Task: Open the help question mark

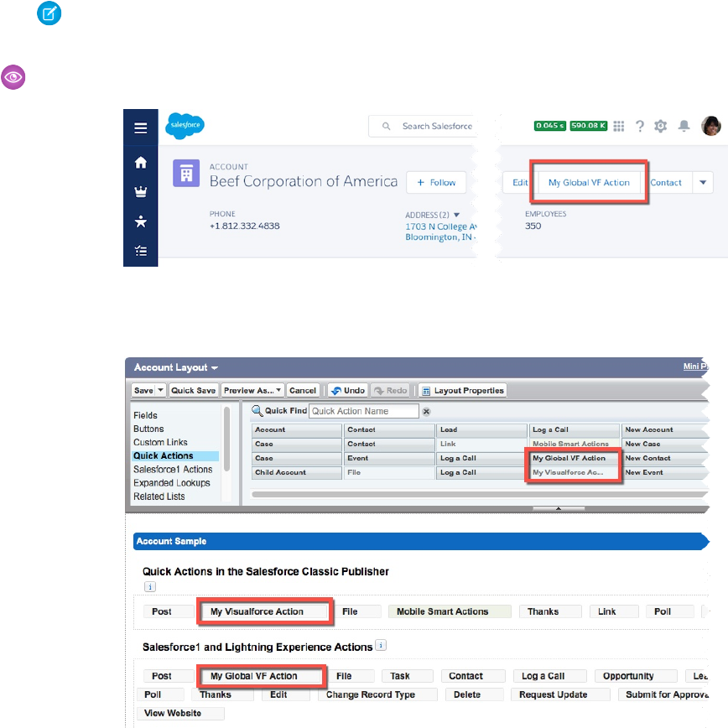Action: [x=640, y=126]
